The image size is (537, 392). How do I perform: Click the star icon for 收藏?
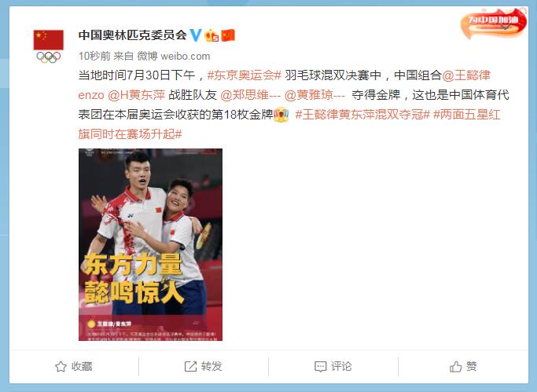point(61,366)
